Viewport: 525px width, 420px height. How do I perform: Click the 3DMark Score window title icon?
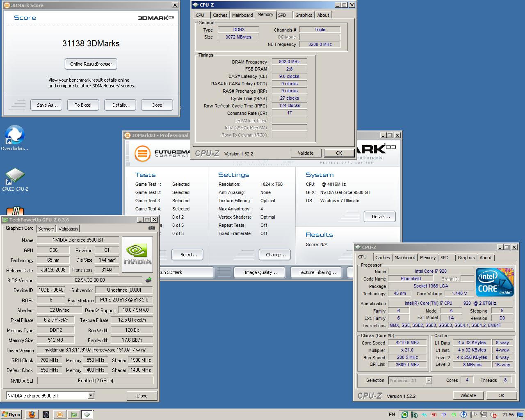coord(7,5)
